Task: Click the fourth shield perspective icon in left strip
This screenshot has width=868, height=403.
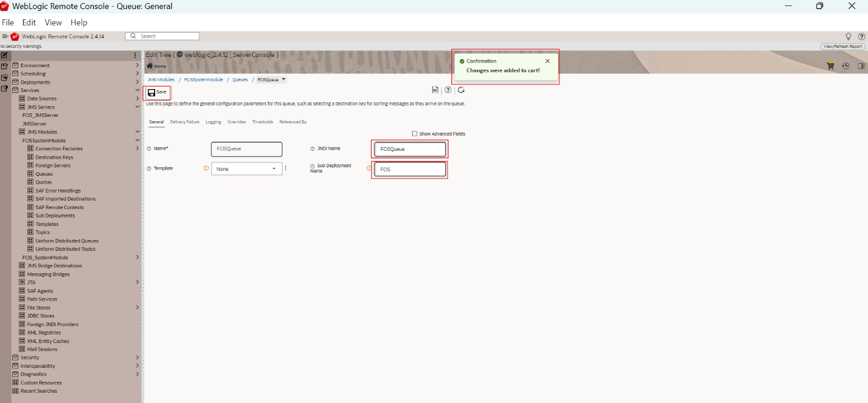Action: 4,88
